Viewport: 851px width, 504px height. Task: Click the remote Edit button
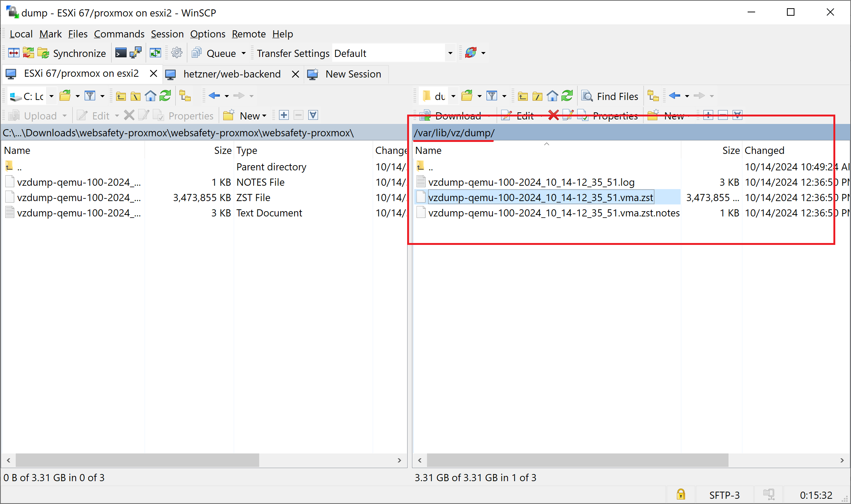[517, 116]
